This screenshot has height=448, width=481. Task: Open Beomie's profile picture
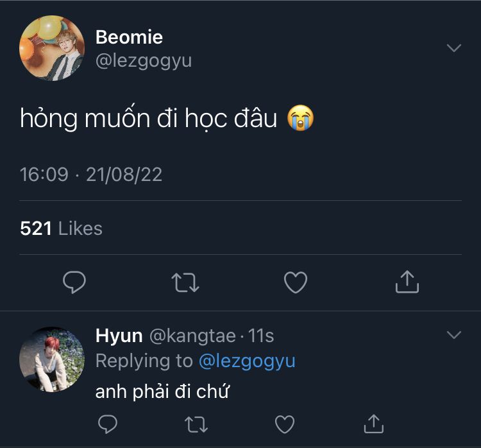pos(52,49)
